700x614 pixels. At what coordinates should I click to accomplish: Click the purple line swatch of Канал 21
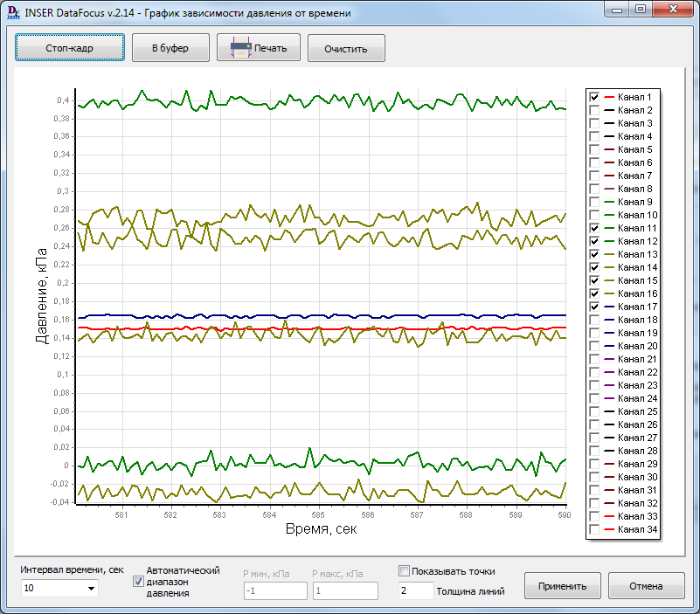coord(609,359)
